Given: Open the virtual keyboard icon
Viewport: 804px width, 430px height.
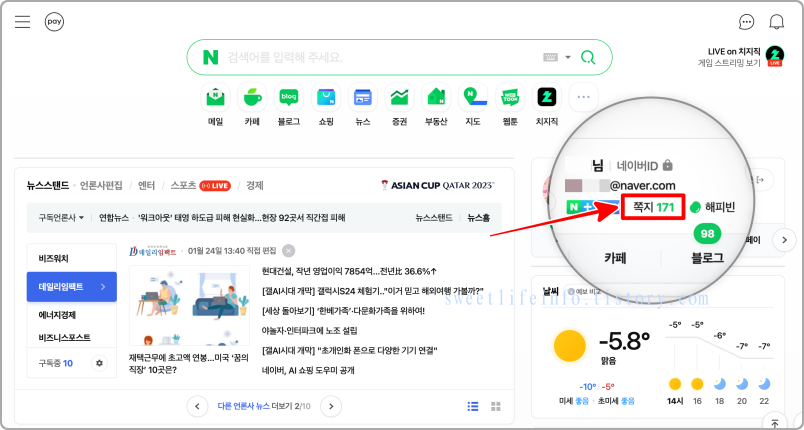Looking at the screenshot, I should click(550, 57).
